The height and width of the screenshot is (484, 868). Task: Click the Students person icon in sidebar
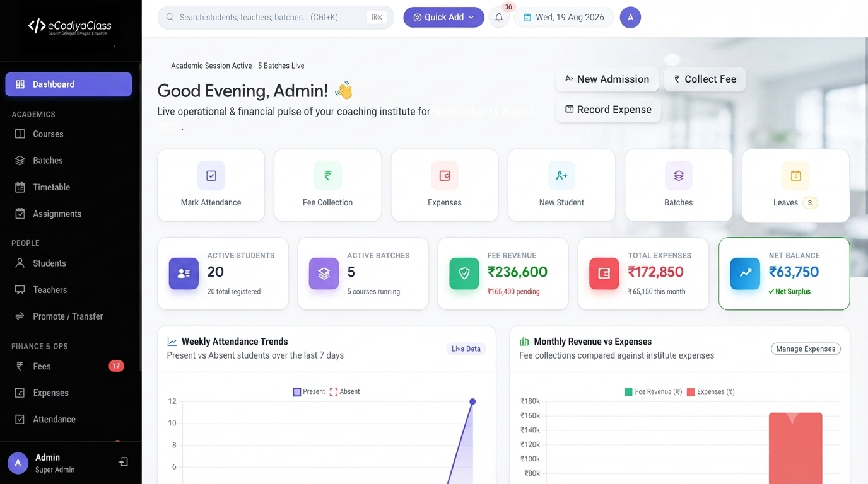(20, 263)
